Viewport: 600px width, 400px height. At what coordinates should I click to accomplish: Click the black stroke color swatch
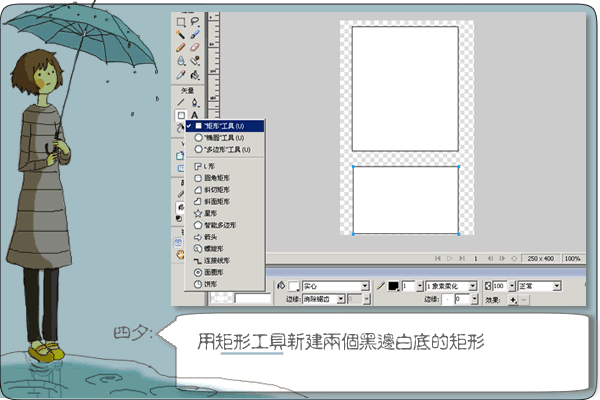click(x=394, y=285)
